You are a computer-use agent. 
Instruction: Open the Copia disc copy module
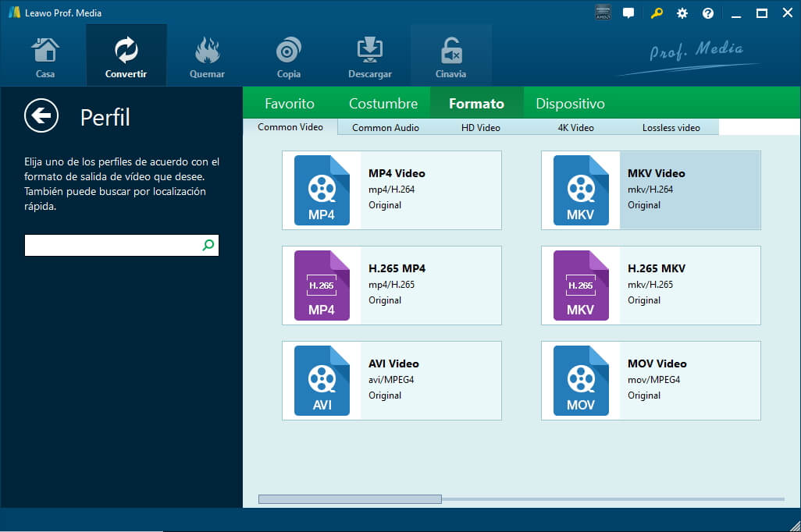(289, 57)
